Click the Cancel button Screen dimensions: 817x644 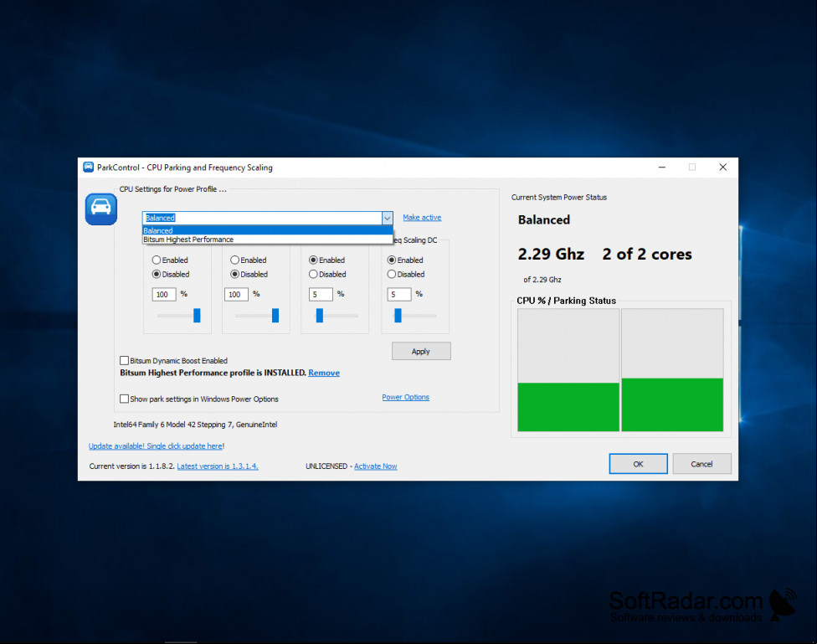point(701,464)
